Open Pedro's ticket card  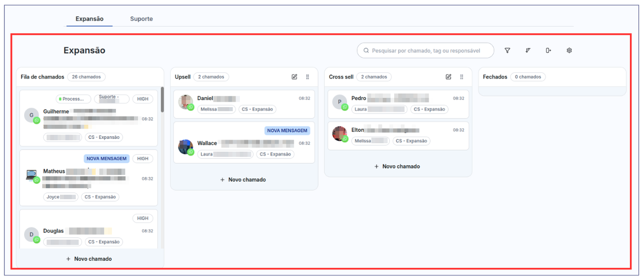tap(398, 104)
